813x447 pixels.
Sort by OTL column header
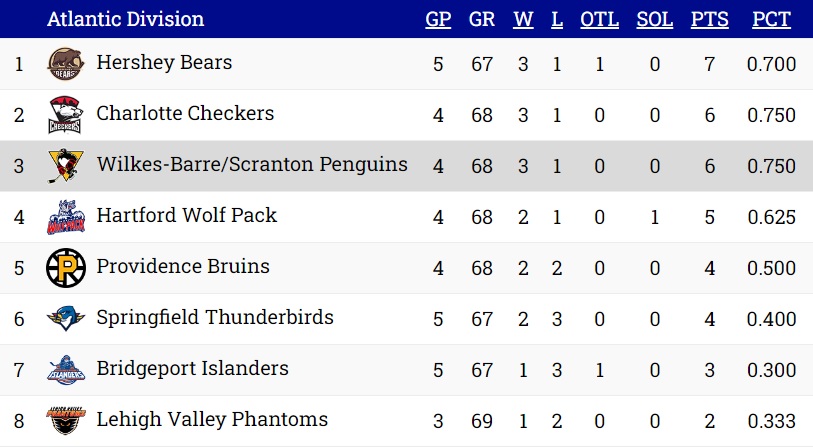point(599,19)
